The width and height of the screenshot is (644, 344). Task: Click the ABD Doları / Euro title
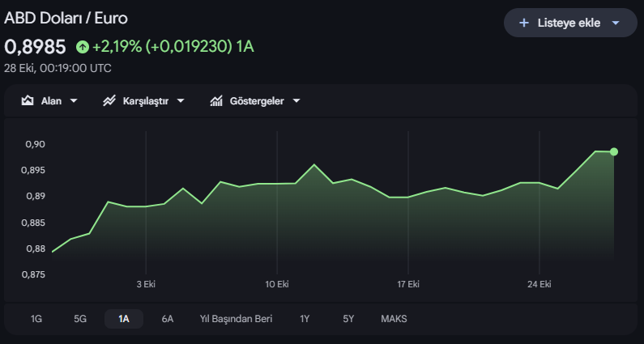66,19
